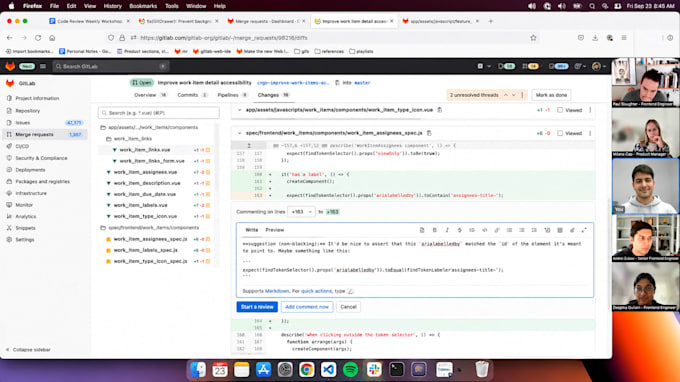Open Slack from the dock
The height and width of the screenshot is (382, 680).
[373, 369]
